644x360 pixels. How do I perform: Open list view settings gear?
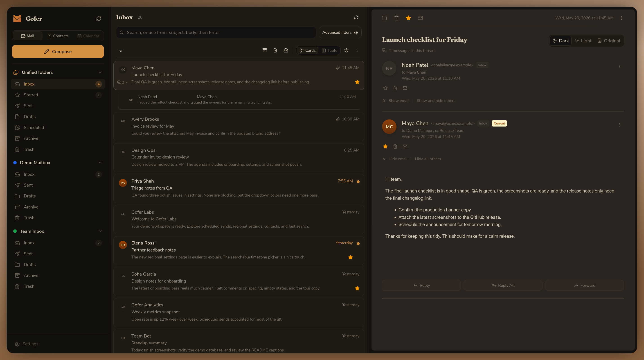(346, 50)
